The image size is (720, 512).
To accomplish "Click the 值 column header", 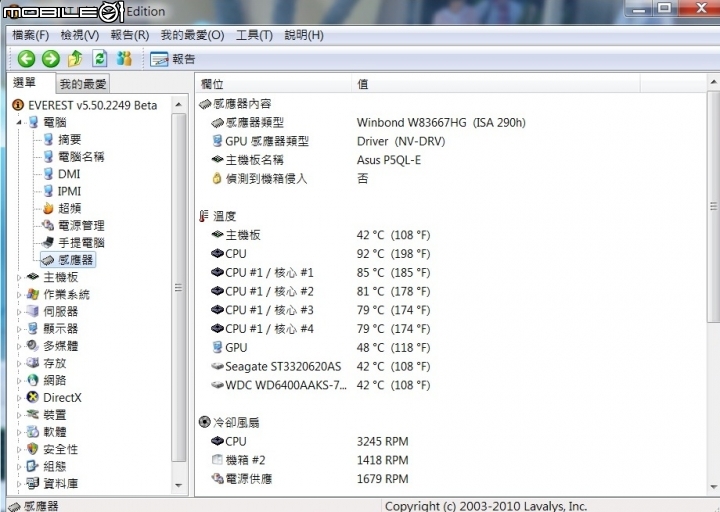I will pyautogui.click(x=496, y=84).
